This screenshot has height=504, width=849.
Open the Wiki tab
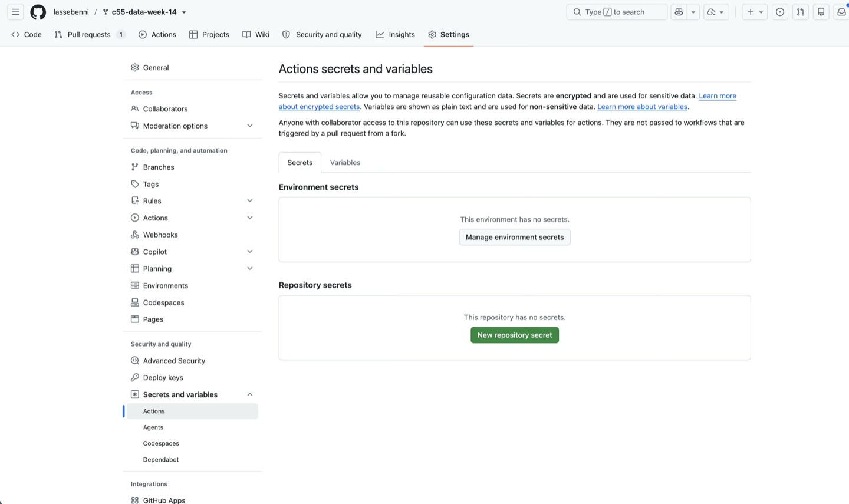coord(256,35)
